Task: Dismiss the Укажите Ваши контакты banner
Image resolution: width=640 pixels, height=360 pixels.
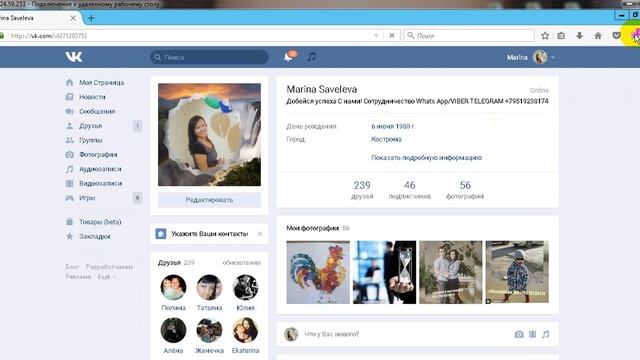Action: [260, 234]
